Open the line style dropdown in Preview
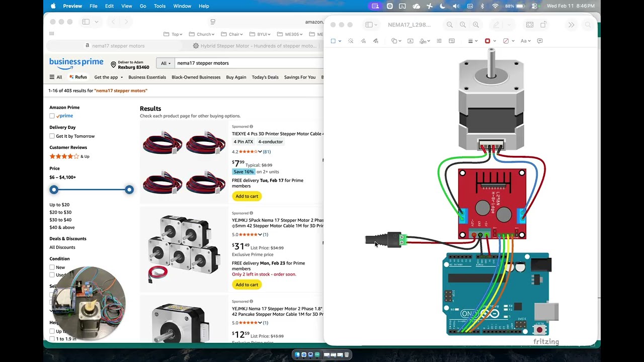Screen dimensions: 644x362 click(x=473, y=41)
